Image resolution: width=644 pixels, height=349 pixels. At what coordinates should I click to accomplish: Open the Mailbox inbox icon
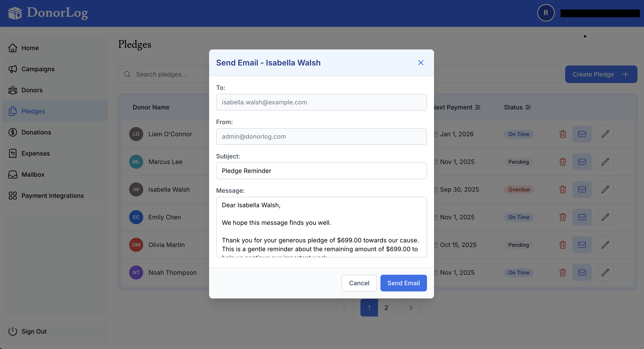pyautogui.click(x=13, y=174)
